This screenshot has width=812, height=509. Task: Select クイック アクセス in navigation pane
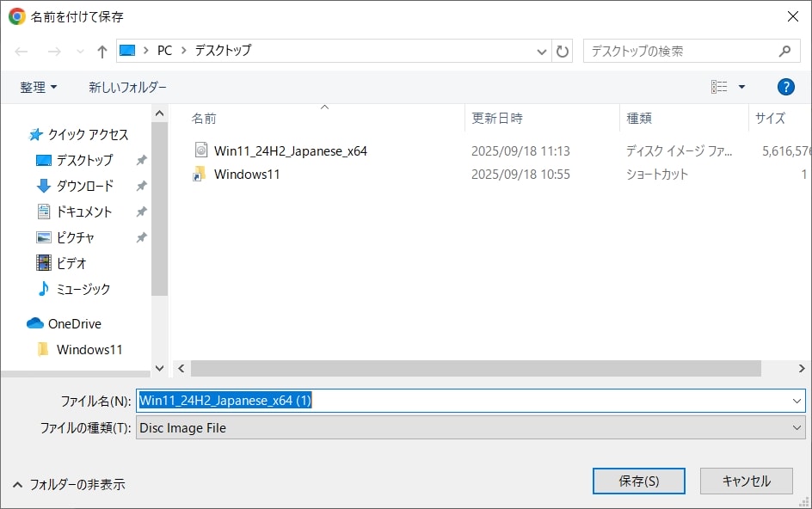pyautogui.click(x=88, y=135)
